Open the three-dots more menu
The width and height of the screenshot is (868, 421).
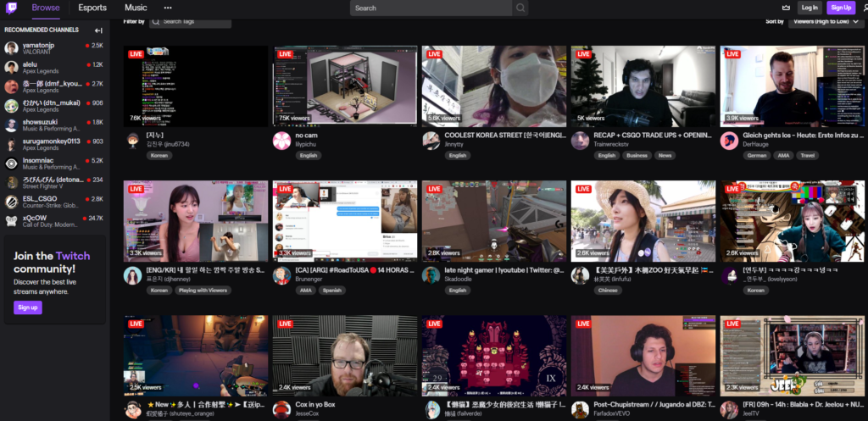(168, 8)
